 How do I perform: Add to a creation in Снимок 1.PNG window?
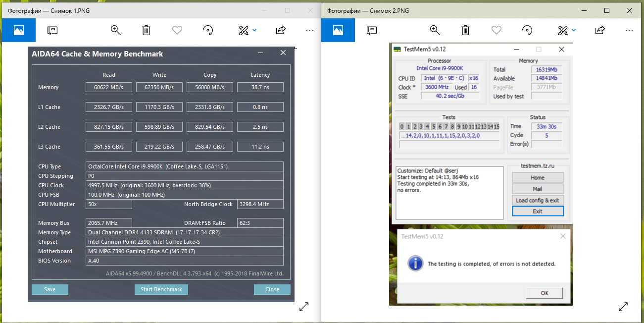point(52,30)
